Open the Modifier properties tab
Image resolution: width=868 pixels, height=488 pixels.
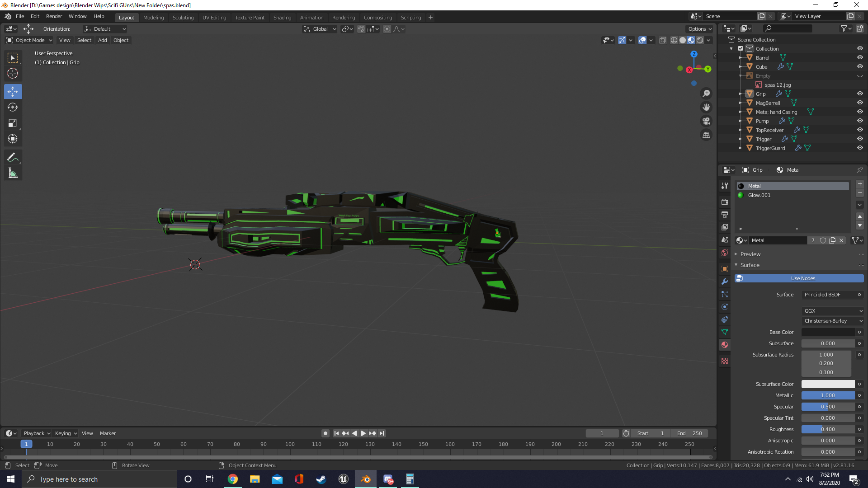point(724,282)
